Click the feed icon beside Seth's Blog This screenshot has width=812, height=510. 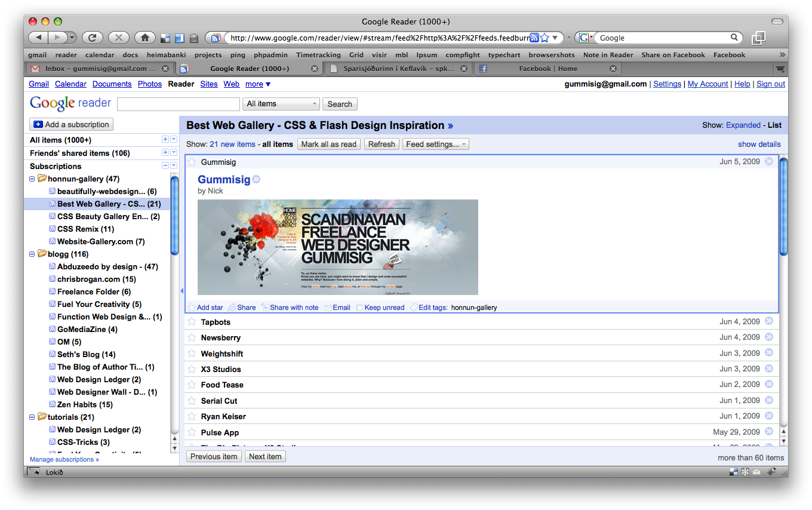coord(52,354)
